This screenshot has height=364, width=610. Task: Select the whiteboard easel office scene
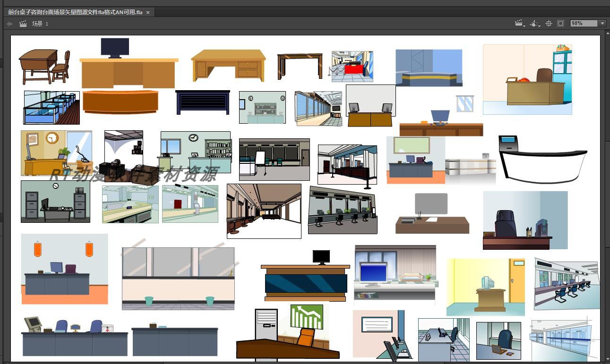coord(275,160)
